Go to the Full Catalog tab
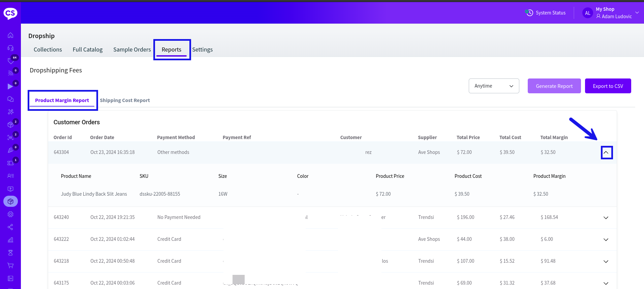644x289 pixels. point(88,50)
